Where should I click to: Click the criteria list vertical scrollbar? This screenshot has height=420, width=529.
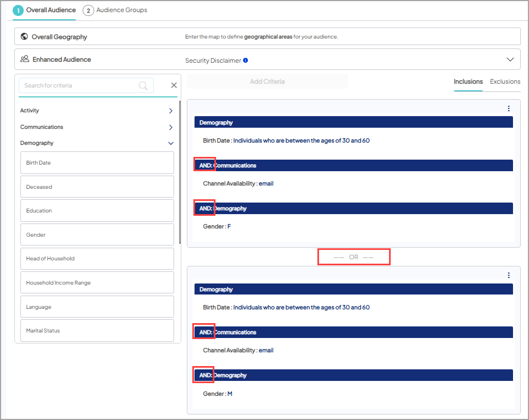pyautogui.click(x=180, y=171)
